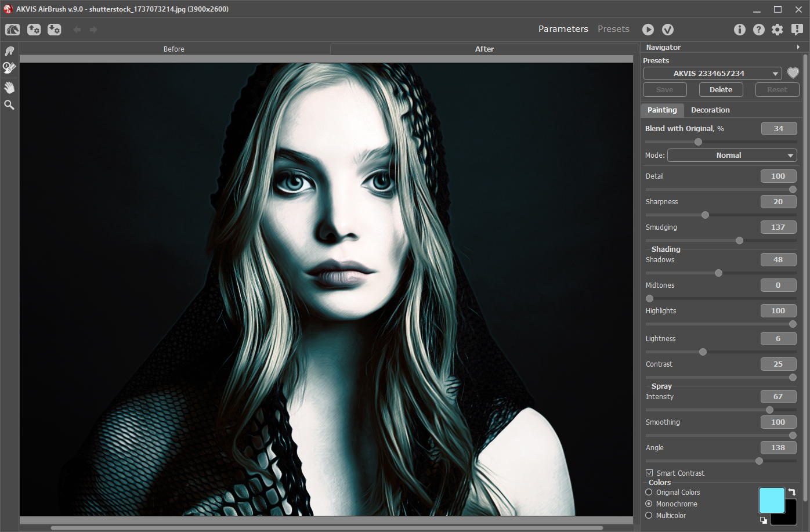Open the blend Mode Normal dropdown
Image resolution: width=810 pixels, height=532 pixels.
pyautogui.click(x=732, y=155)
